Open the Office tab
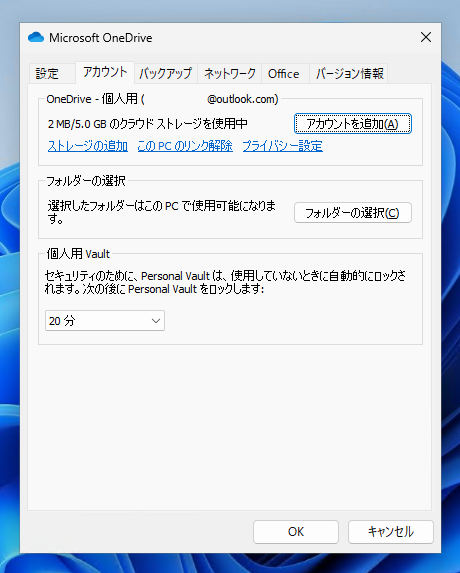The height and width of the screenshot is (573, 460). [284, 73]
